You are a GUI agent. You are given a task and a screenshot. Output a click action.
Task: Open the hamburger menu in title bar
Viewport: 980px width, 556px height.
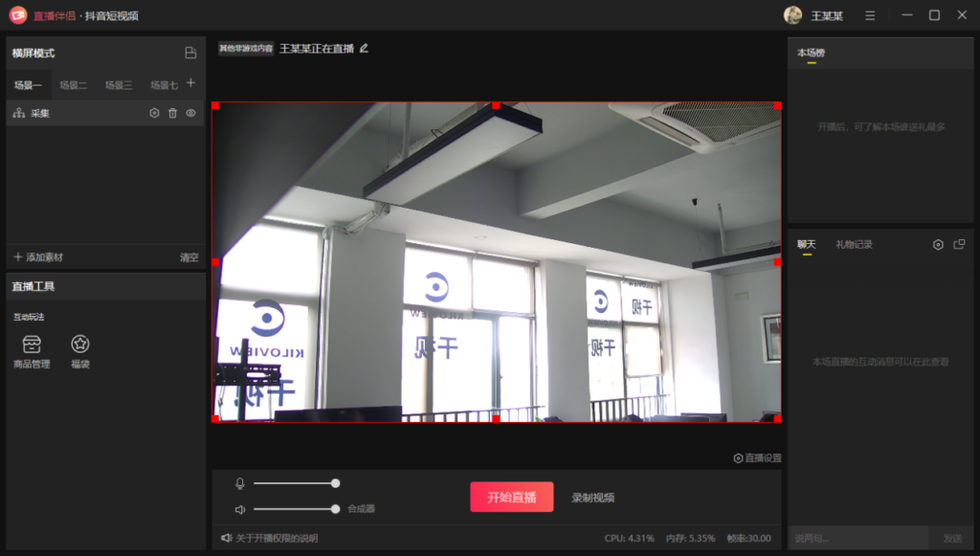tap(869, 15)
